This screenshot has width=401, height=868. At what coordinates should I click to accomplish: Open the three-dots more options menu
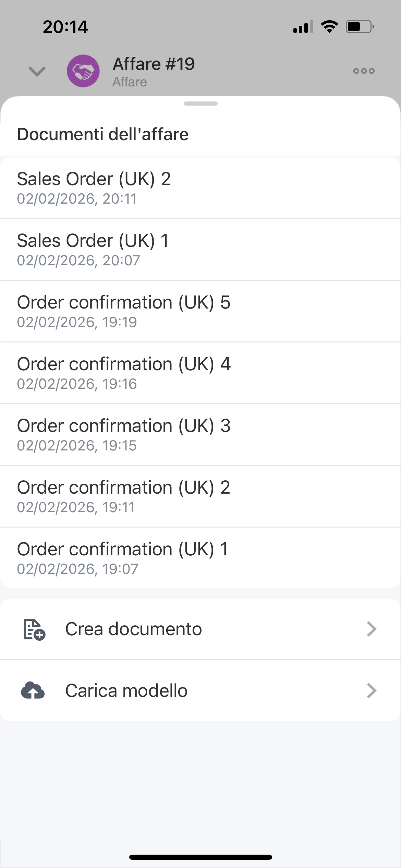pos(364,71)
